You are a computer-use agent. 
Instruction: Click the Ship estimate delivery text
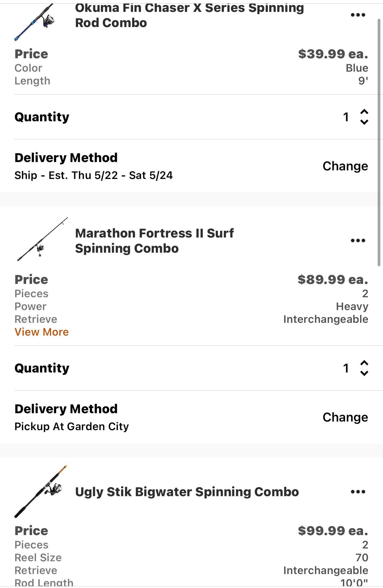point(94,175)
